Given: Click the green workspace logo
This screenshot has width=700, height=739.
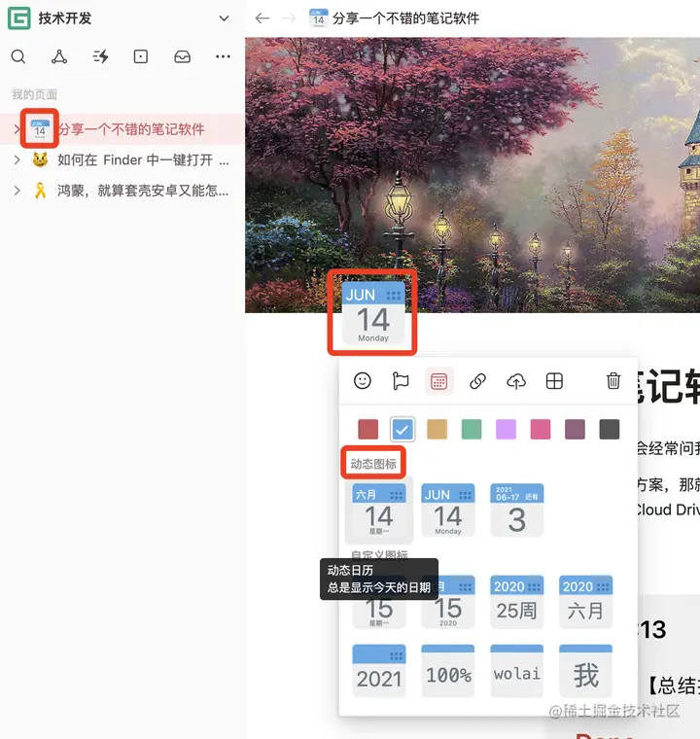Looking at the screenshot, I should click(18, 18).
